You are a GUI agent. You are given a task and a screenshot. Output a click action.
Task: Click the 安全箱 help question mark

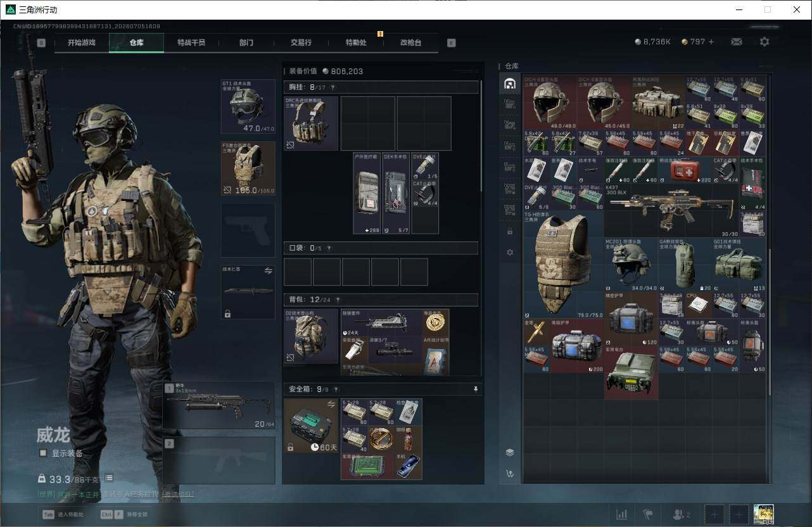click(x=335, y=390)
